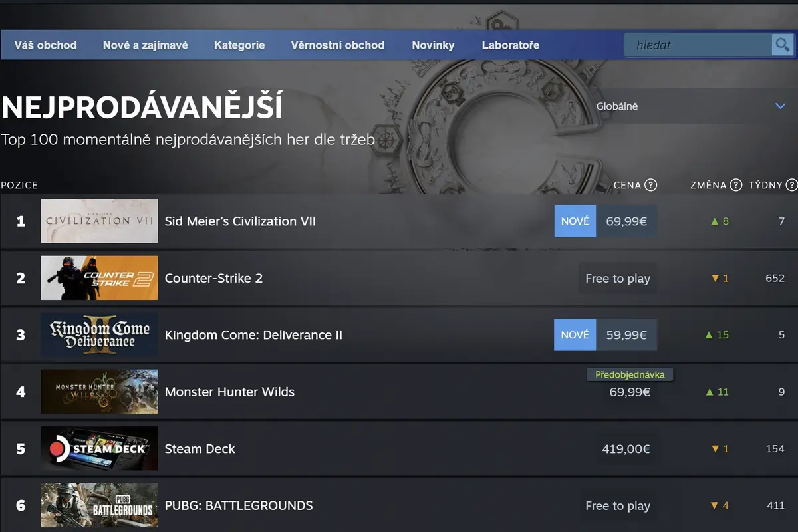This screenshot has width=798, height=532.
Task: Open the Novinky section
Action: pos(433,45)
